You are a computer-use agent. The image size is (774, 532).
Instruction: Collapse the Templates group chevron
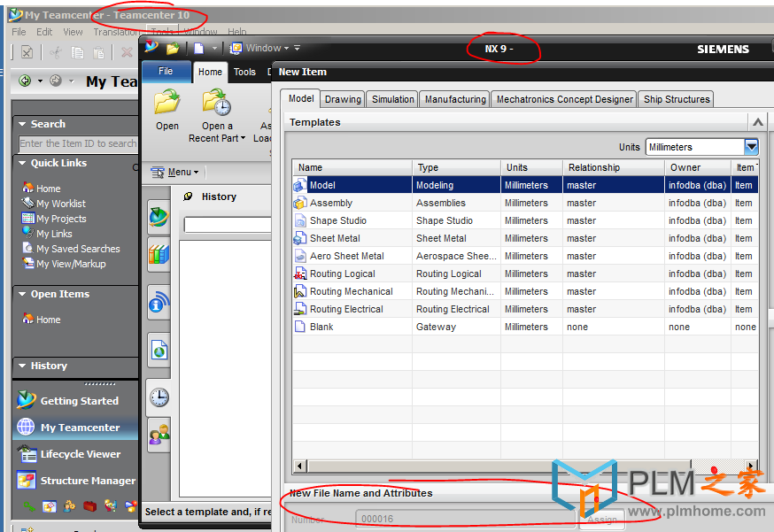(758, 122)
